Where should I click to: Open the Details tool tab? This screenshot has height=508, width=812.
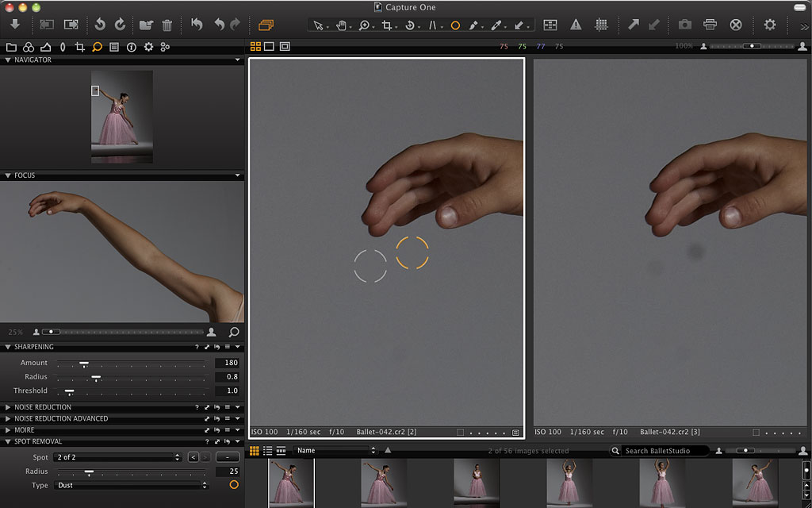point(97,47)
